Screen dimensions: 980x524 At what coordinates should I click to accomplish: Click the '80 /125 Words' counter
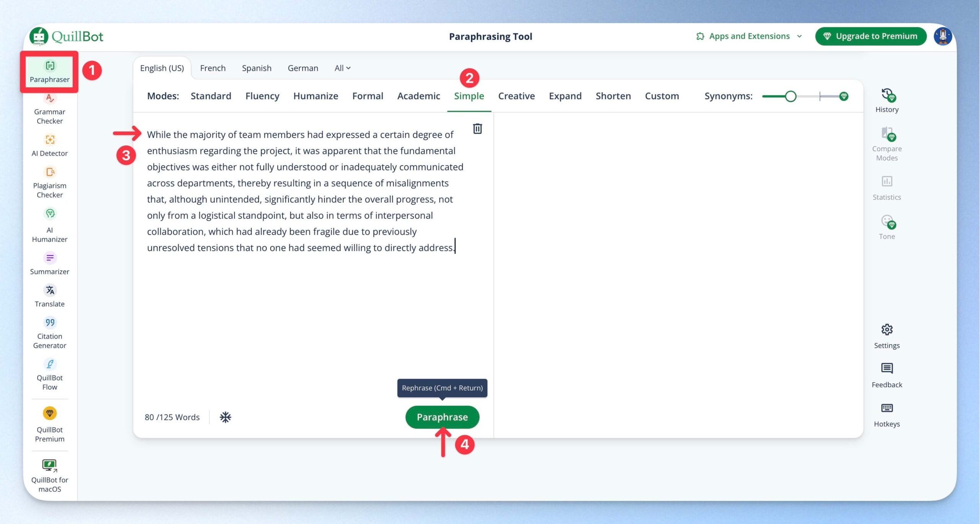pos(172,417)
